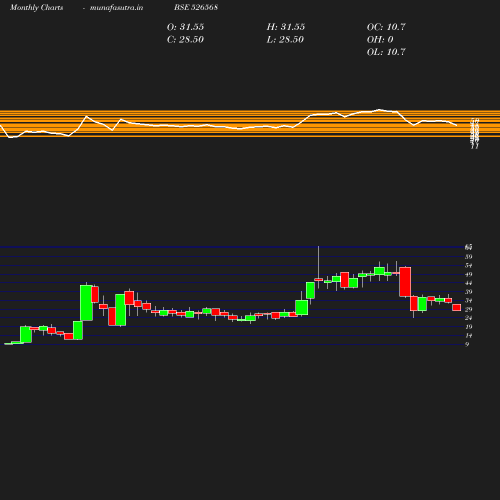This screenshot has width=500, height=500.
Task: Select the "BSE 526568" symbol label
Action: [x=196, y=7]
